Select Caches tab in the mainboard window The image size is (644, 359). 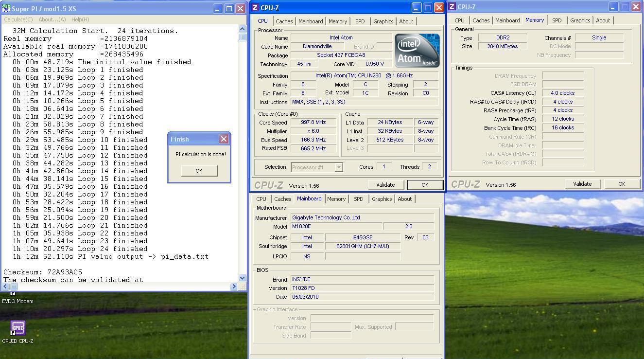click(x=282, y=199)
